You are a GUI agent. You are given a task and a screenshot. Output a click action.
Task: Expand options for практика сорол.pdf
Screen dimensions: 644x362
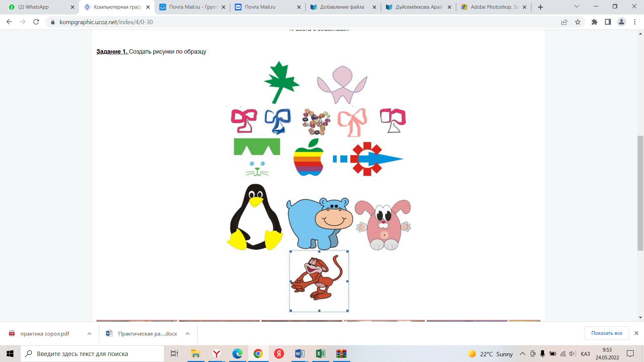89,334
